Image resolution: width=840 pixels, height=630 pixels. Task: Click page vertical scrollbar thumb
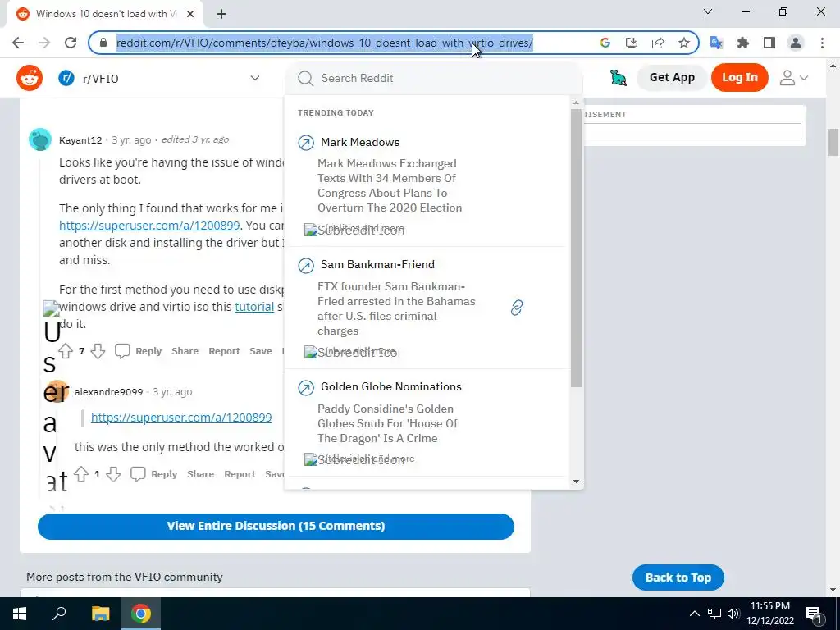833,142
